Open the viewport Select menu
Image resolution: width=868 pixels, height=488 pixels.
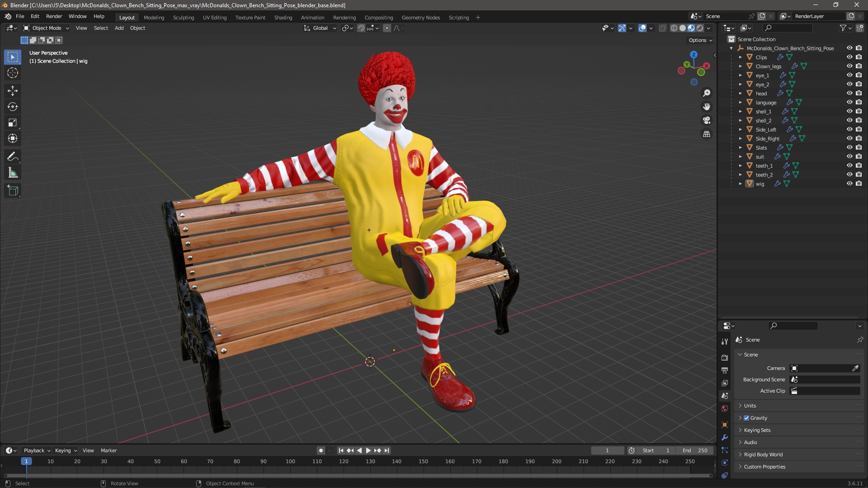[101, 28]
